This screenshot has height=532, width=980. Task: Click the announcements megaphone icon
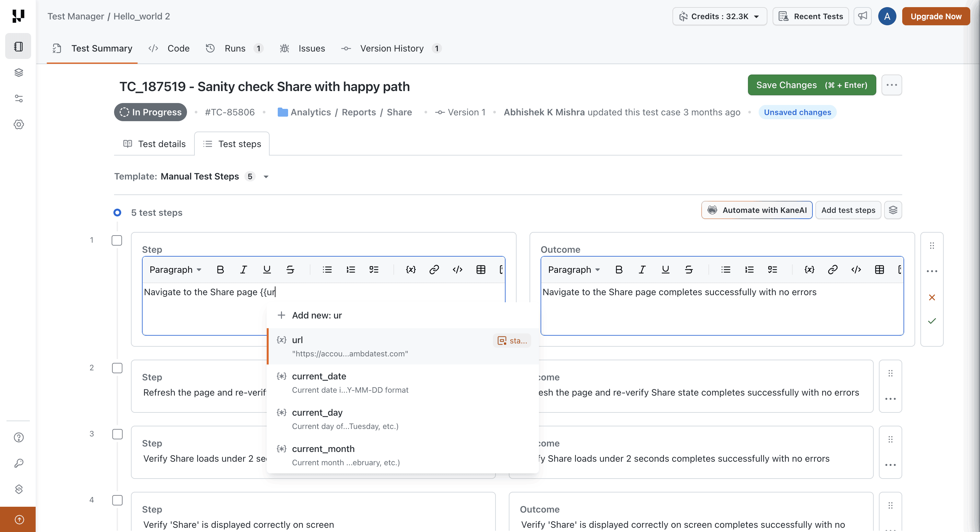click(x=862, y=16)
